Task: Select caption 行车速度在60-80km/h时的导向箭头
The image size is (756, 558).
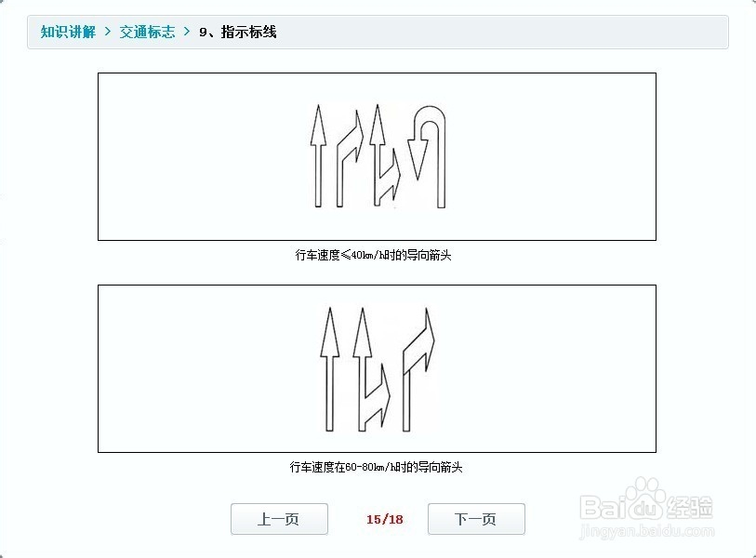Action: [x=376, y=467]
